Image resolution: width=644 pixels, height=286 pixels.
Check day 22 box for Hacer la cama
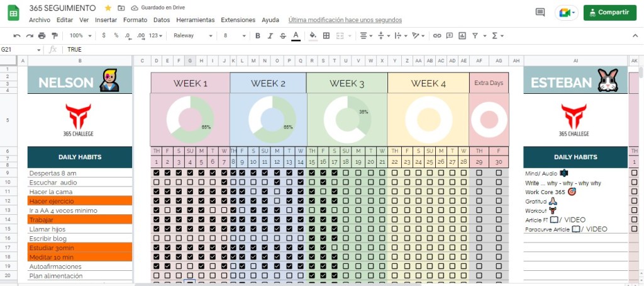pyautogui.click(x=395, y=191)
